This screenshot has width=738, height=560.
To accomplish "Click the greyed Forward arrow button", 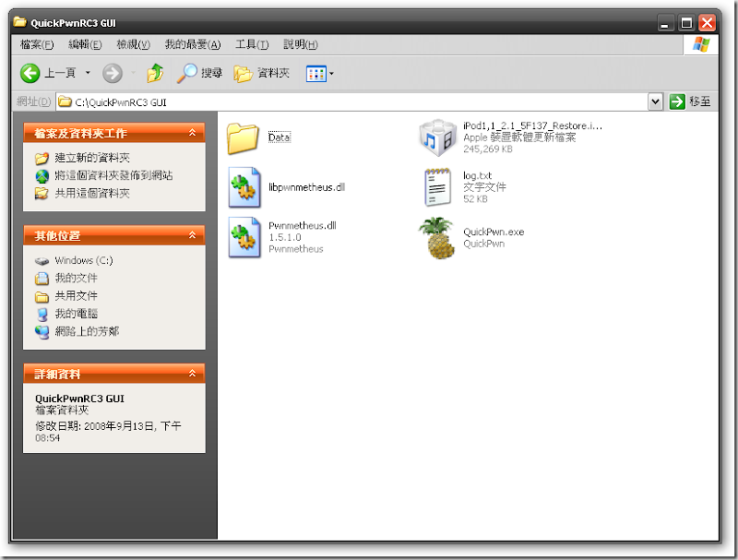I will click(x=113, y=73).
